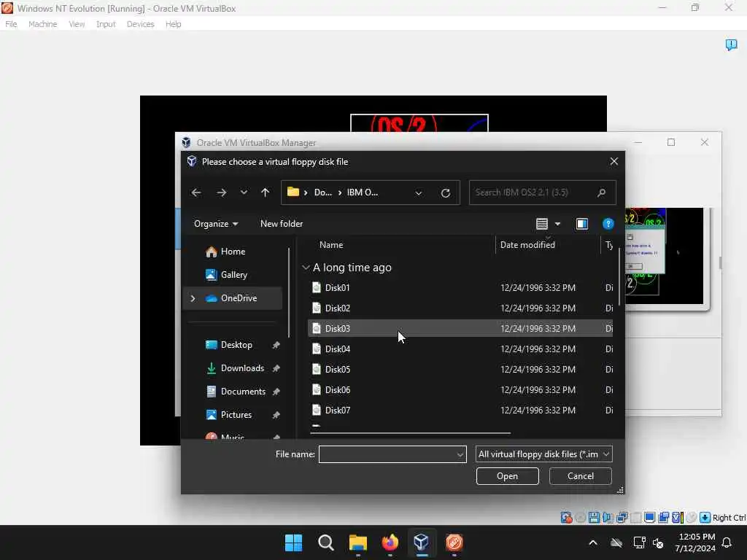Select the Disk05 file
The width and height of the screenshot is (747, 560).
coord(460,370)
